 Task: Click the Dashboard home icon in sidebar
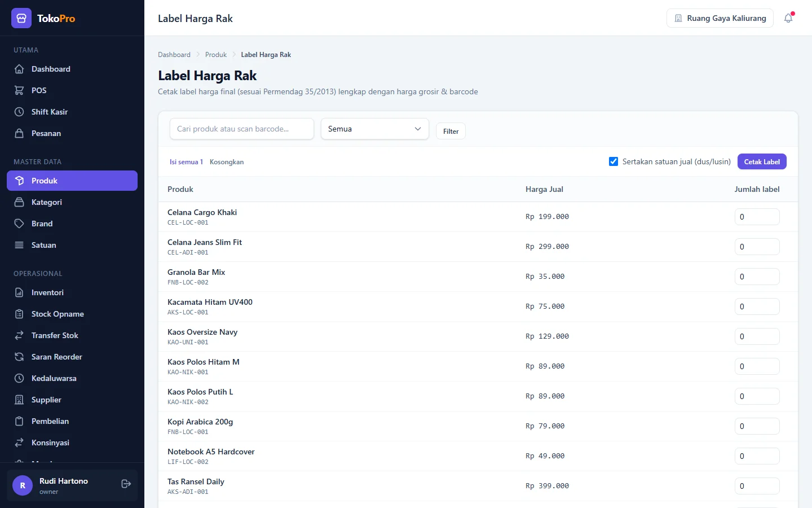tap(19, 69)
